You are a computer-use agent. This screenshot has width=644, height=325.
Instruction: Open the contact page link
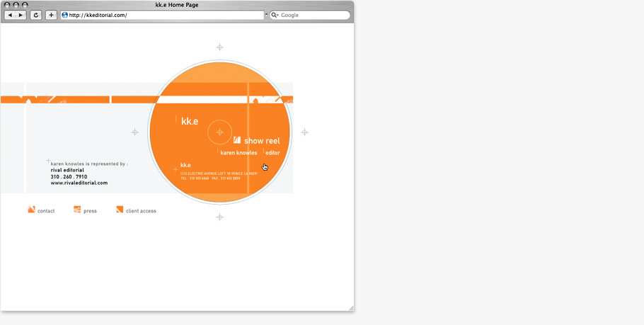click(x=46, y=211)
